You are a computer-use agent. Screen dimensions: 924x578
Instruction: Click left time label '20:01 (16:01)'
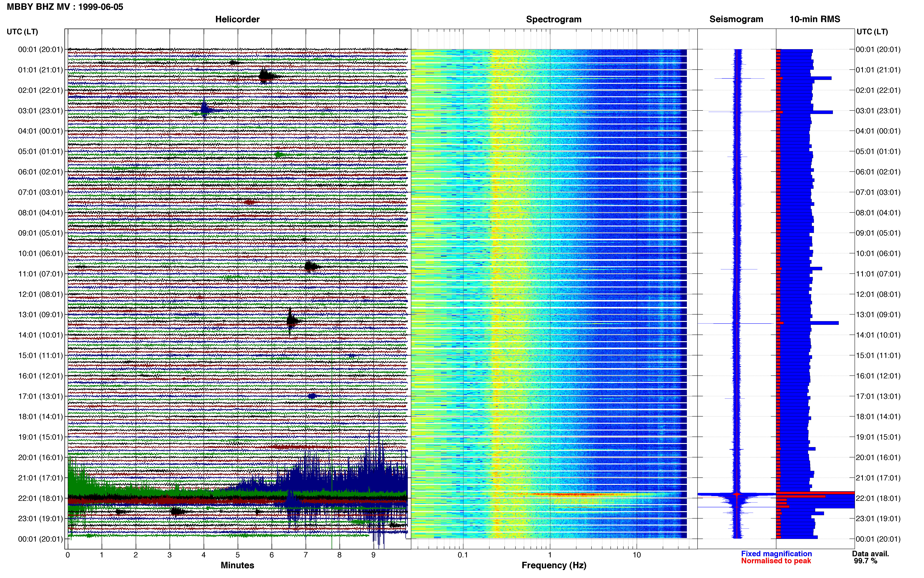[x=41, y=458]
